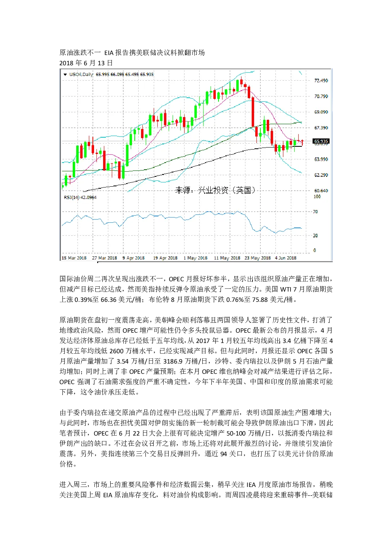
Task: Click the paragraph starting 国际油价周二
Action: coord(196,289)
